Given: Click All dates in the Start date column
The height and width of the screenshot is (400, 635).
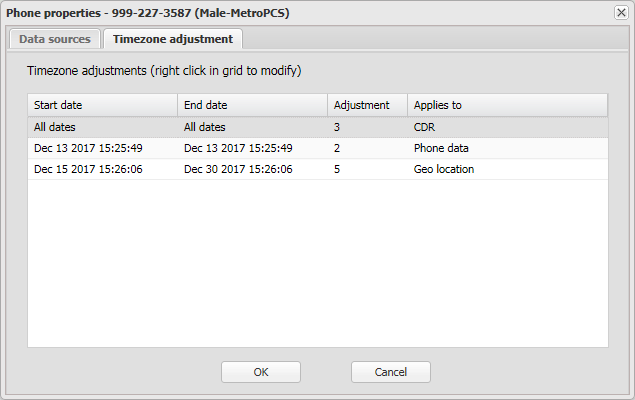Looking at the screenshot, I should click(x=55, y=127).
